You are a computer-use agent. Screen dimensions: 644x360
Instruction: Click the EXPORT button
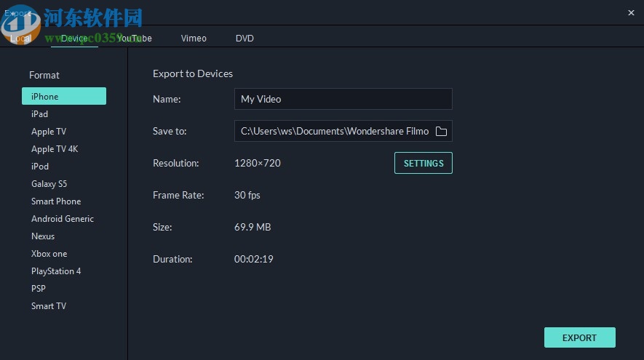click(579, 337)
